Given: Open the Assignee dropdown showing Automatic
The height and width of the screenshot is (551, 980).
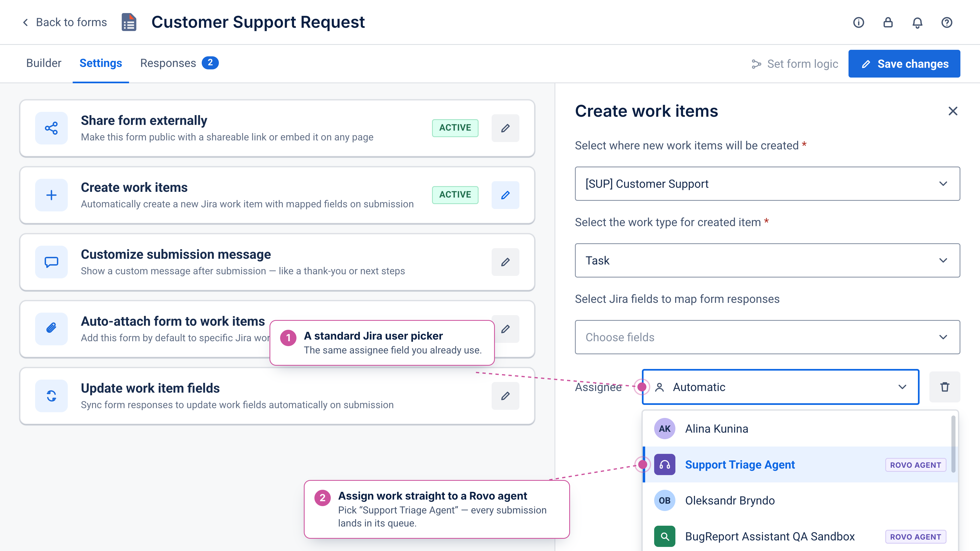Looking at the screenshot, I should 780,387.
